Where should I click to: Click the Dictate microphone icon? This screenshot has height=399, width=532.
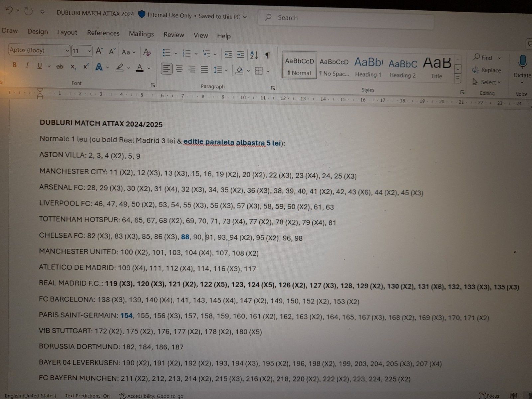click(522, 63)
